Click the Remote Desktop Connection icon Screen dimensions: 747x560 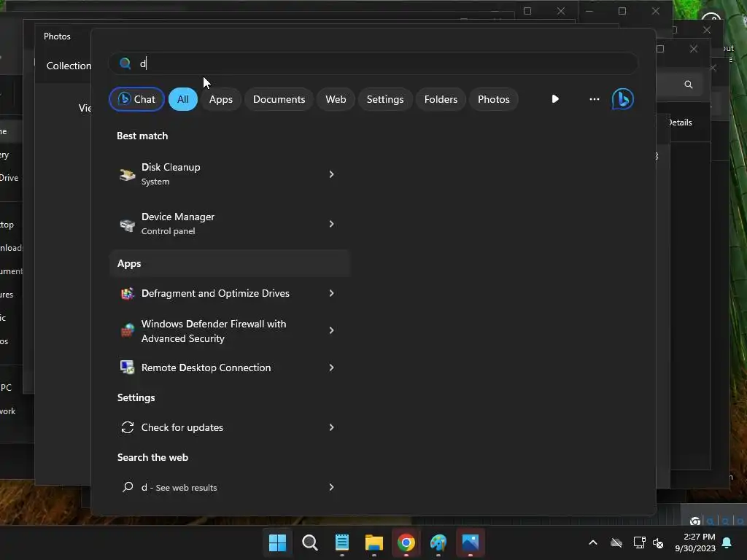tap(127, 367)
